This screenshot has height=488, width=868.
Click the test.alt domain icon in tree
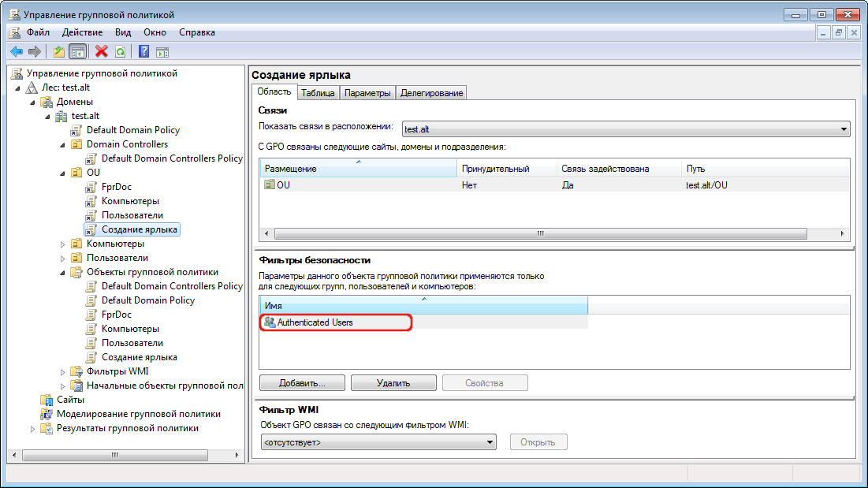point(61,116)
